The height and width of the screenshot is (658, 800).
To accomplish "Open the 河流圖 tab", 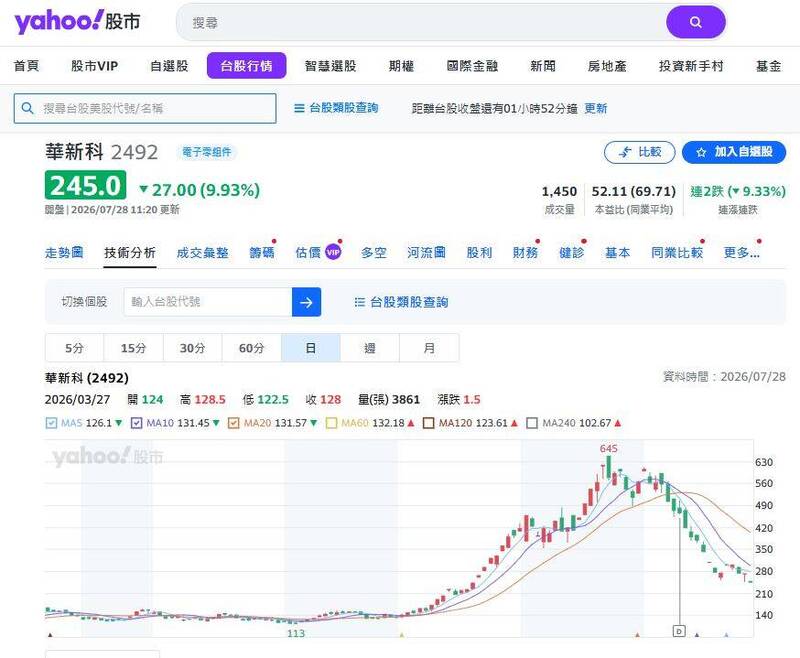I will click(426, 252).
